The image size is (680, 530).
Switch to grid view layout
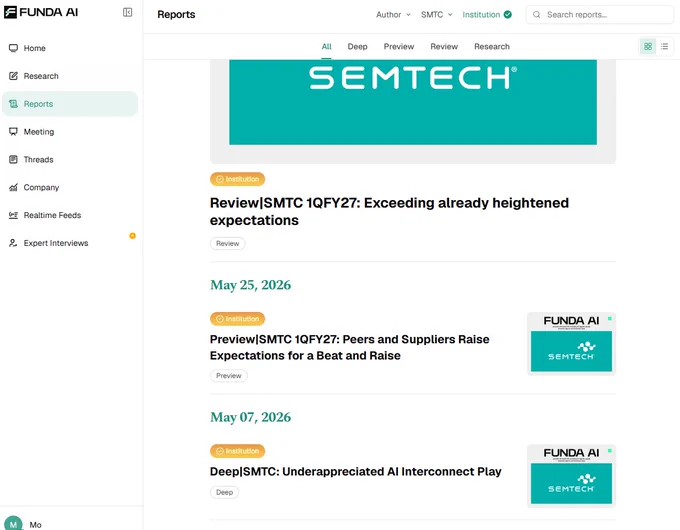[648, 46]
